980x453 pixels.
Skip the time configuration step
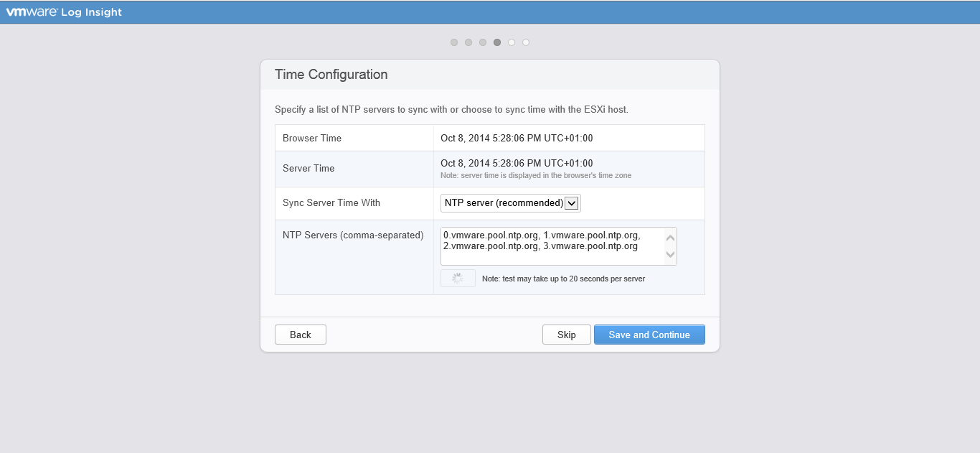(566, 335)
